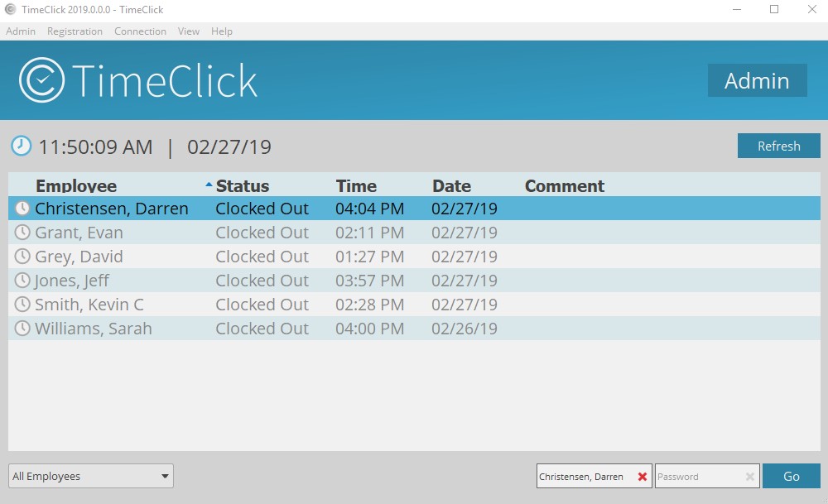Click the 11:50:09 AM current time text

point(95,146)
